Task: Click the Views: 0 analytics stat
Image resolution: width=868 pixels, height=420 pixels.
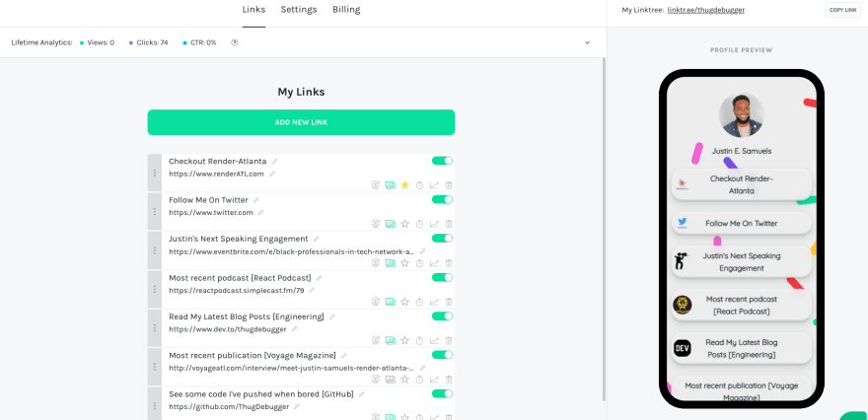Action: click(x=97, y=42)
